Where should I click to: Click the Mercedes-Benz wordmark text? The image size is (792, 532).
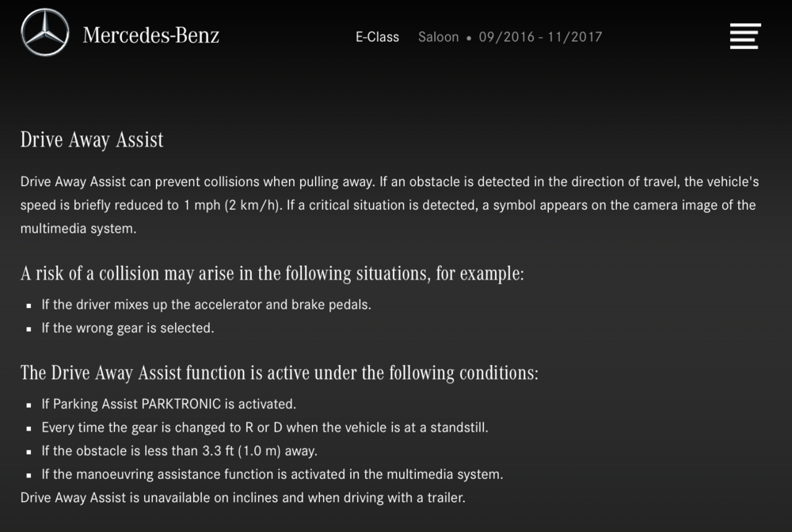(151, 36)
